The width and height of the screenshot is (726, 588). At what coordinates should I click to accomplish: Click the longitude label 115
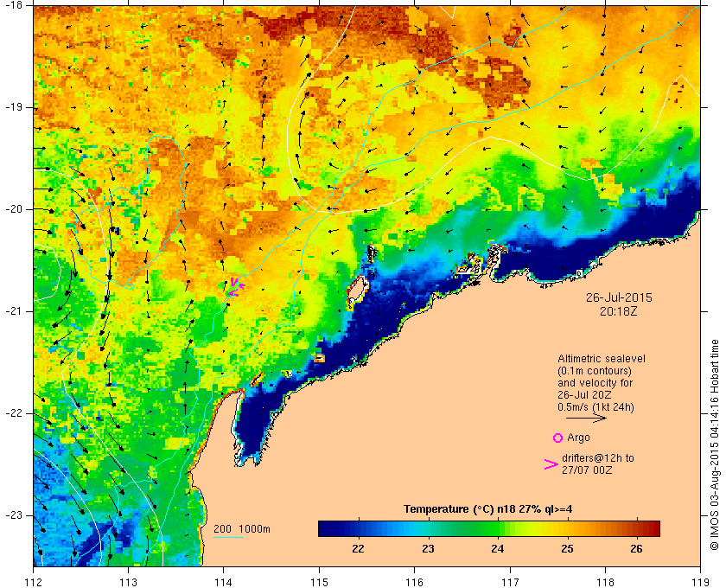(319, 582)
